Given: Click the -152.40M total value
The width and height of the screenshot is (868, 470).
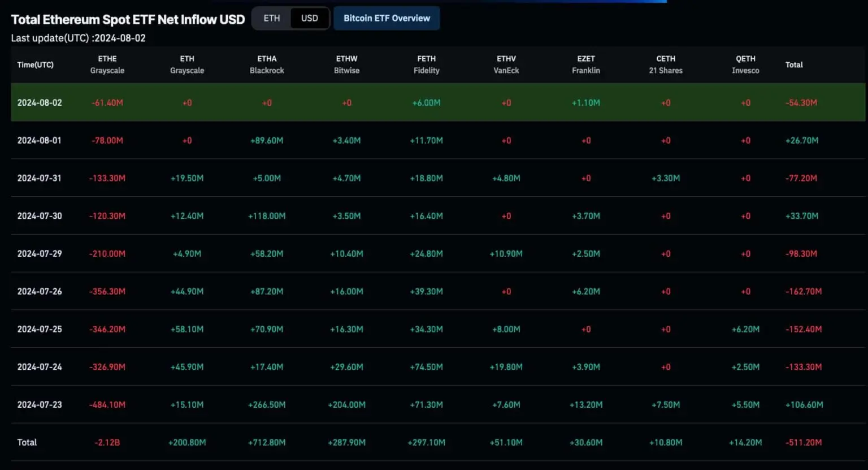Looking at the screenshot, I should tap(804, 329).
